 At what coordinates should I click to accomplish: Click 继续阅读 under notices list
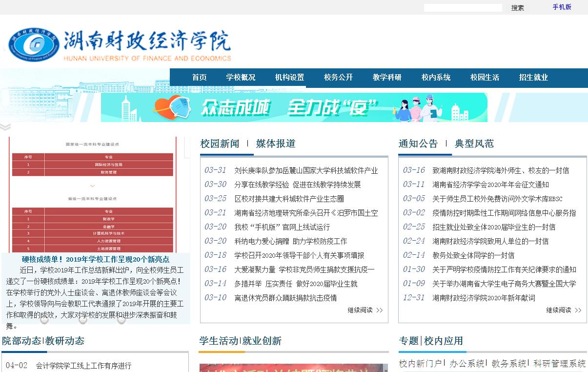pos(564,310)
